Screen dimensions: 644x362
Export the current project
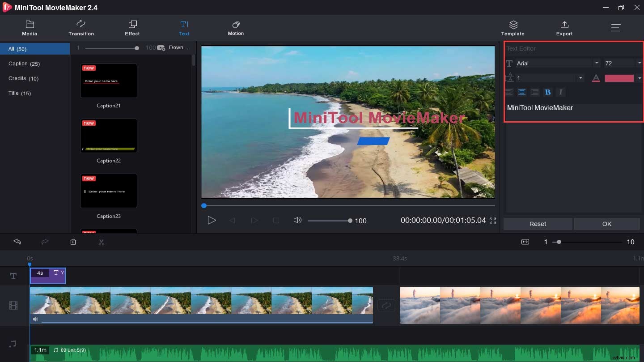pos(564,28)
